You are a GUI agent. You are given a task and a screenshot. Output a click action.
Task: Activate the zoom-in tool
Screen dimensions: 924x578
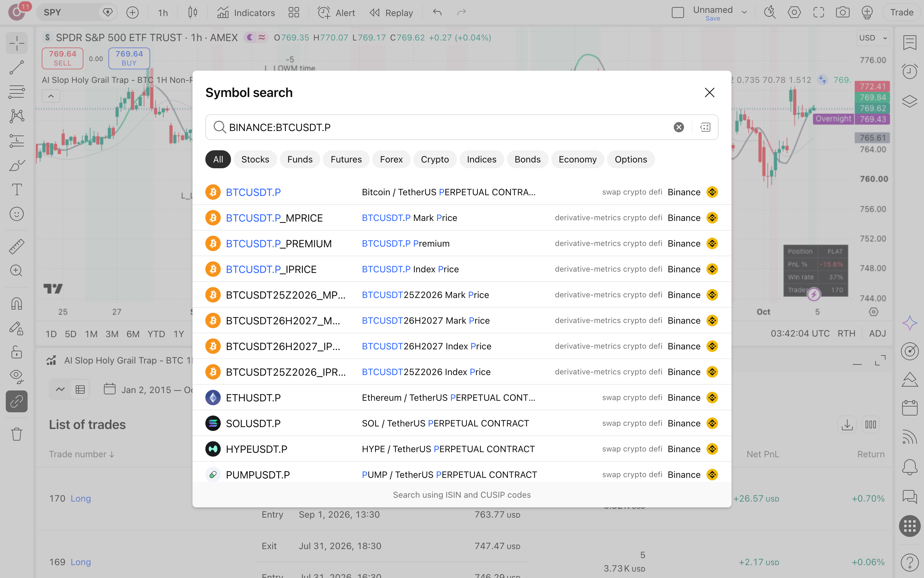(16, 271)
